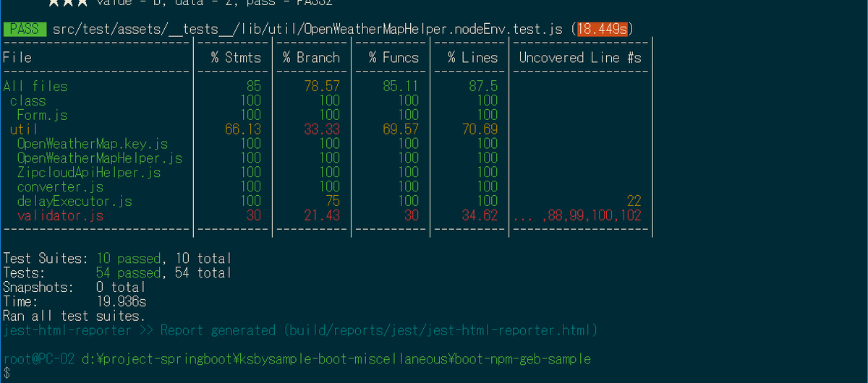This screenshot has width=868, height=383.
Task: Click util branch value 33.33
Action: pyautogui.click(x=322, y=129)
